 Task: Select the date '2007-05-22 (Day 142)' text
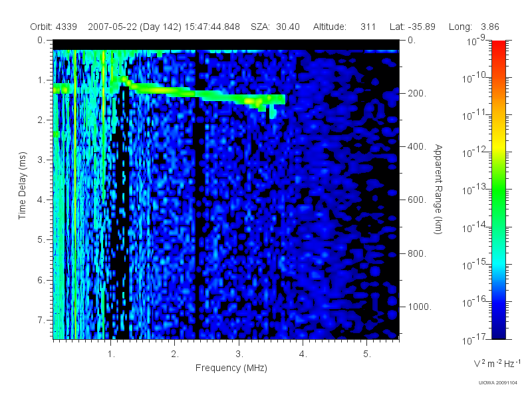[x=135, y=27]
